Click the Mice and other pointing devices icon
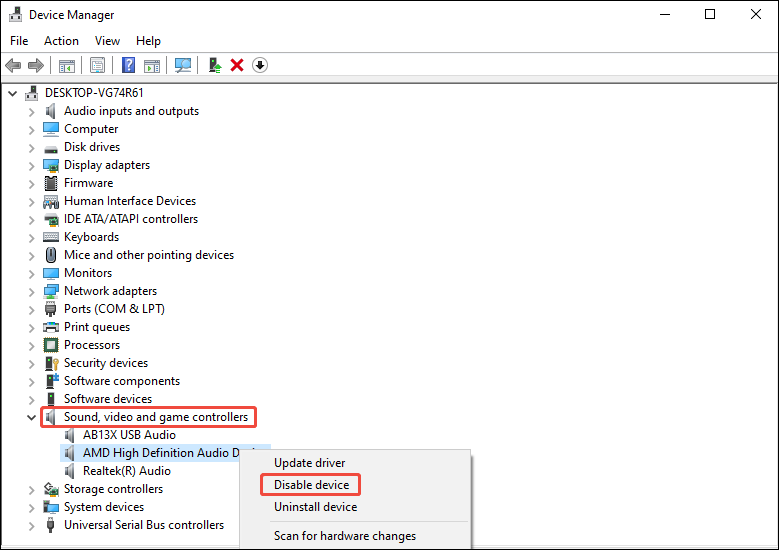This screenshot has height=550, width=779. click(51, 255)
